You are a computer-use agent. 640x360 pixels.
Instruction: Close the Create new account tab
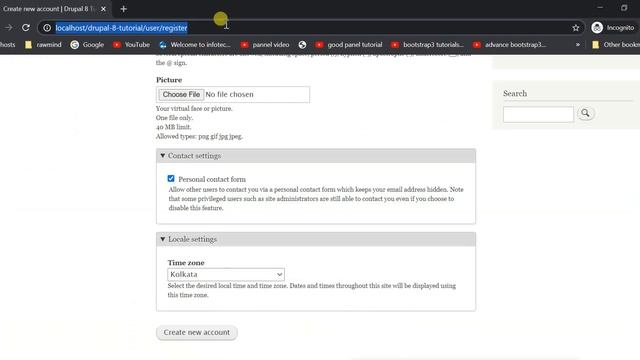click(103, 9)
